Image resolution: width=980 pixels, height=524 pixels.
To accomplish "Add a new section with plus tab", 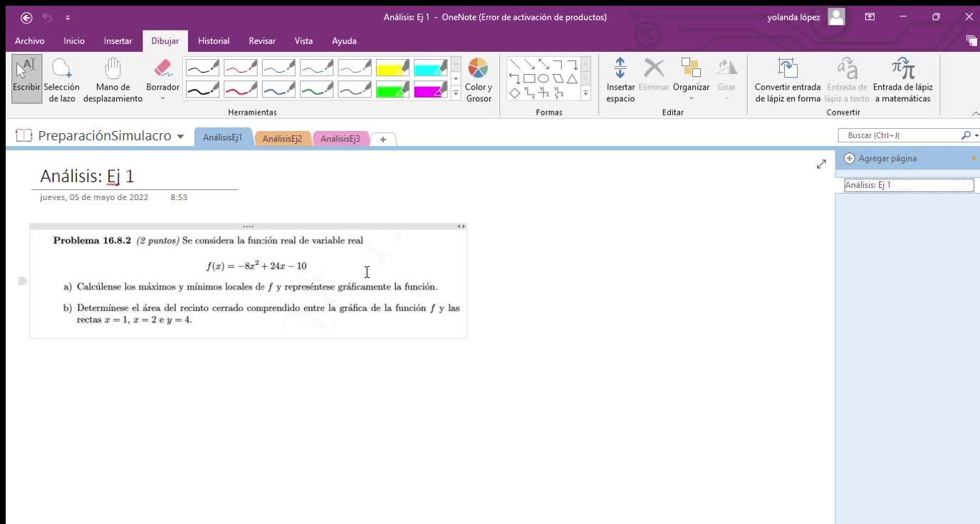I will 383,140.
